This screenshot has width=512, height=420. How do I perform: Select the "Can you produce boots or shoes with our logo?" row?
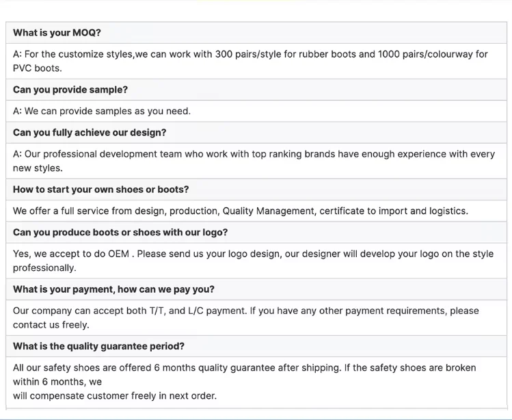coord(120,233)
